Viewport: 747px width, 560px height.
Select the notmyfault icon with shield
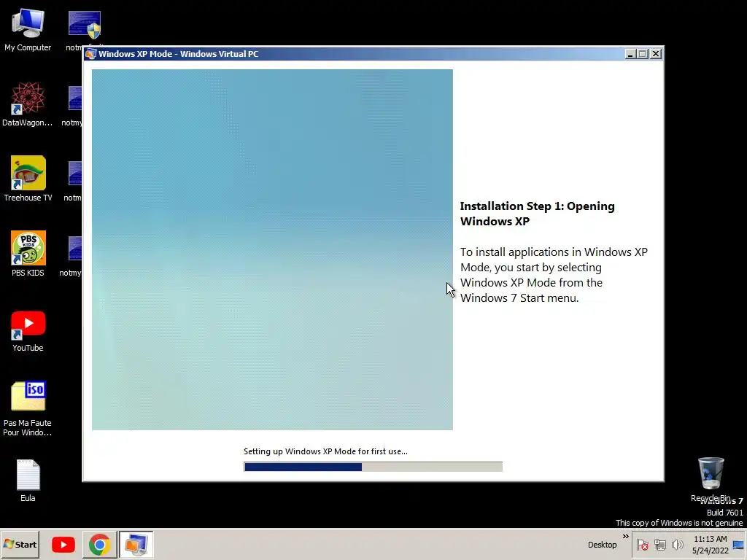coord(85,25)
